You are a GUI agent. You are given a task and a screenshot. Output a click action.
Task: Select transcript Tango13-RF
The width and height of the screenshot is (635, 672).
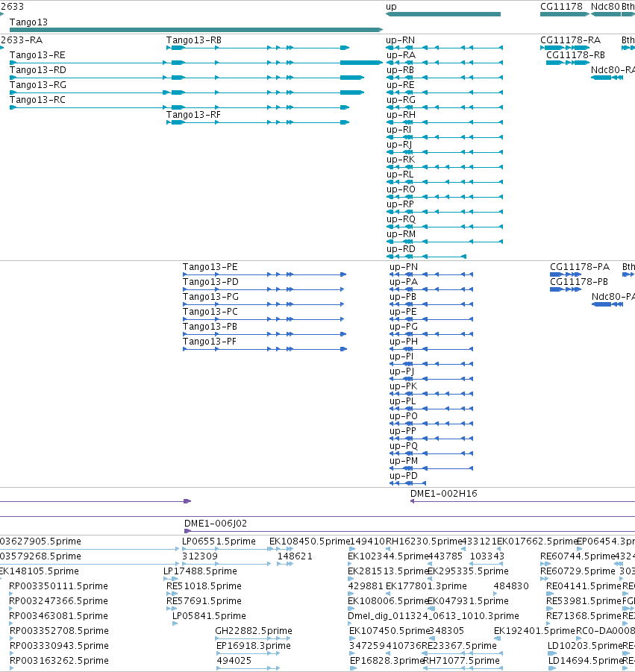[257, 122]
